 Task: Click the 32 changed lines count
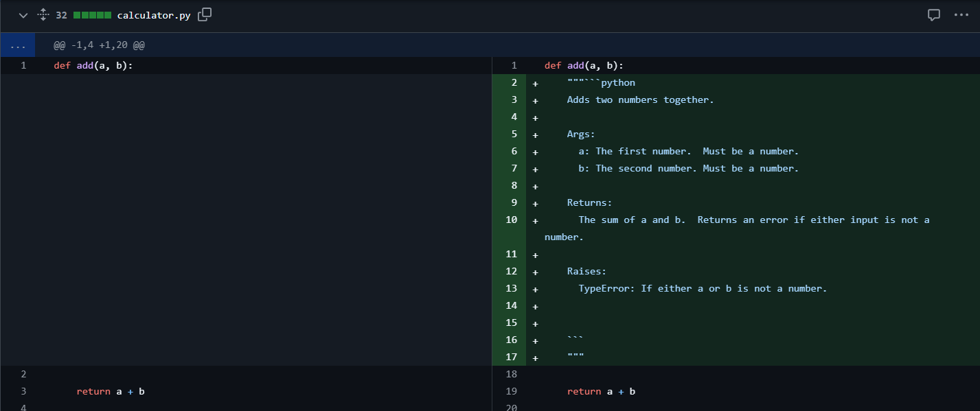61,15
